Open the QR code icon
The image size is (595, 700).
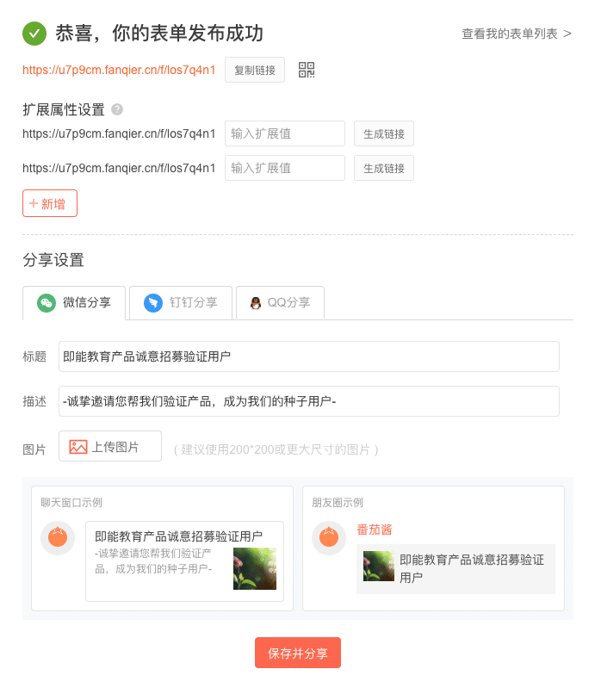point(307,70)
